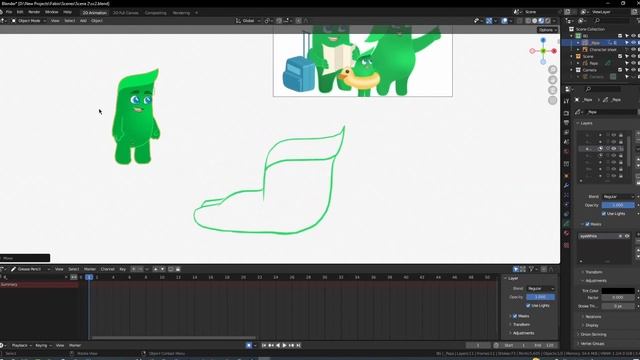Switch to the Compositing workspace tab
640x360 pixels.
click(x=156, y=13)
